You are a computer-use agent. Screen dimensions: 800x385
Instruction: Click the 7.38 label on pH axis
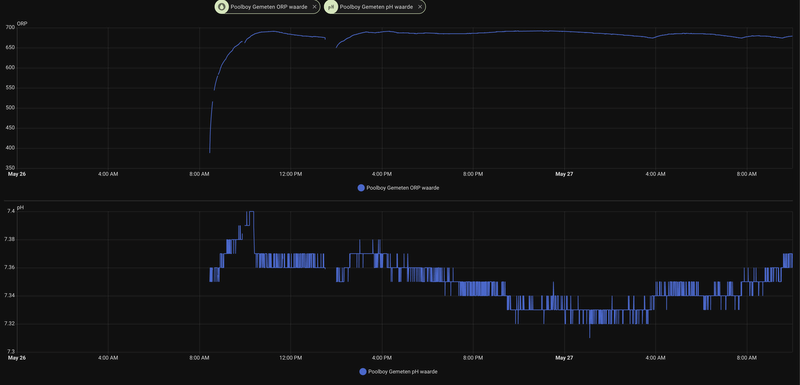click(x=9, y=239)
